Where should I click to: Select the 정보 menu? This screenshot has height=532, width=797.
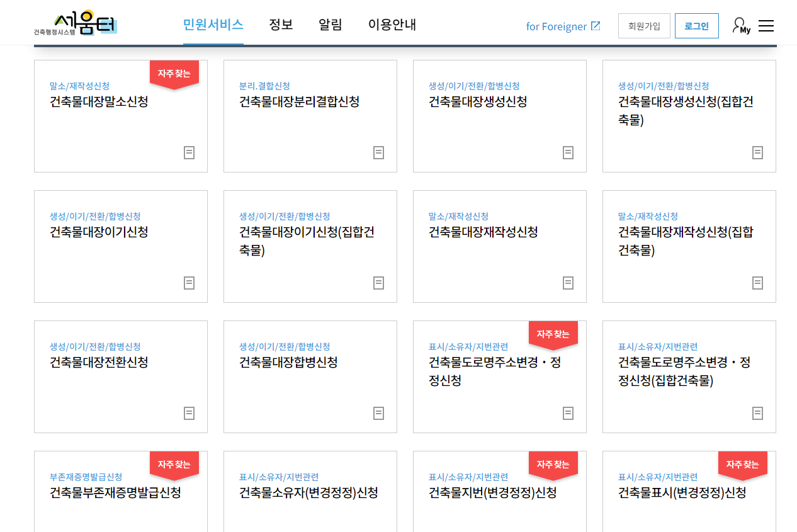coord(281,26)
